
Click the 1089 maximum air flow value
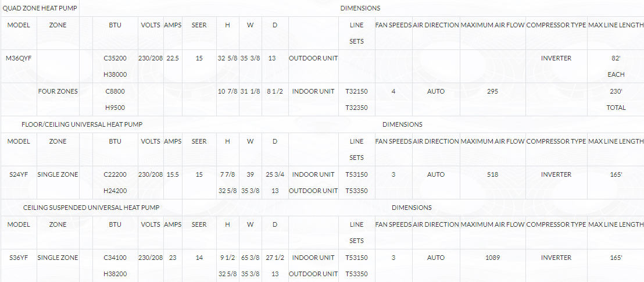(492, 258)
